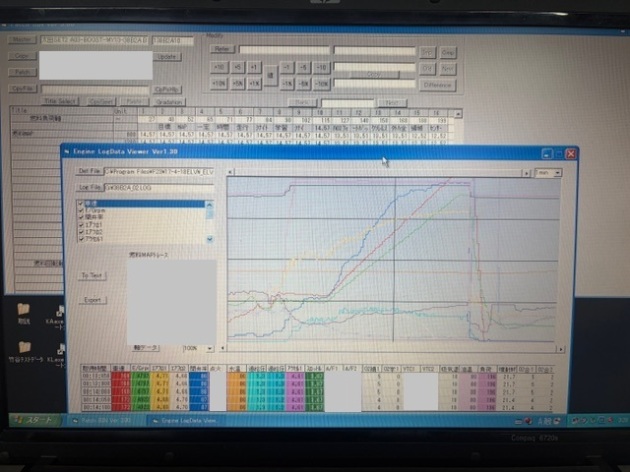Close the Engine LogData Viewer window
This screenshot has height=472, width=630.
569,154
